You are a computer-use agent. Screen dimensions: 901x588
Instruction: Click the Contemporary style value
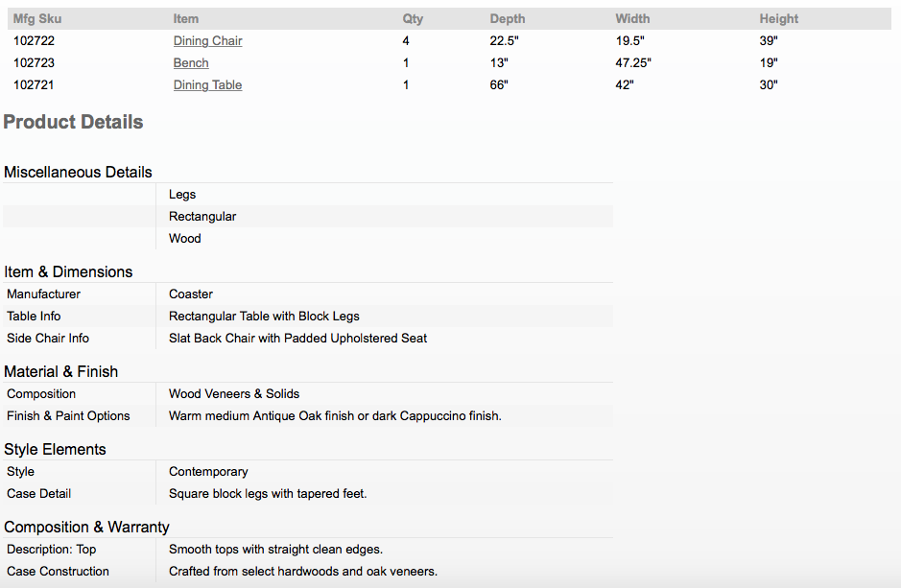[208, 471]
